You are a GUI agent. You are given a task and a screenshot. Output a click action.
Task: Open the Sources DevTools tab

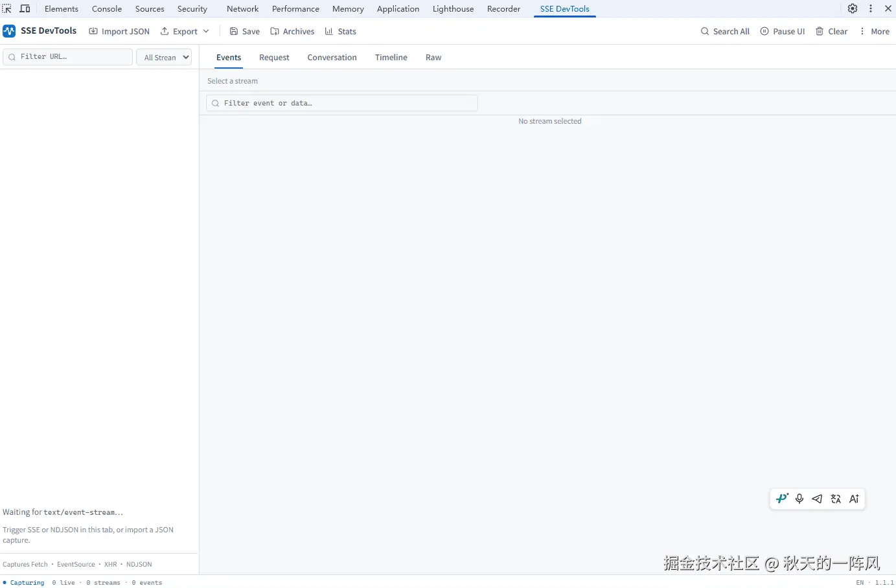(x=150, y=8)
